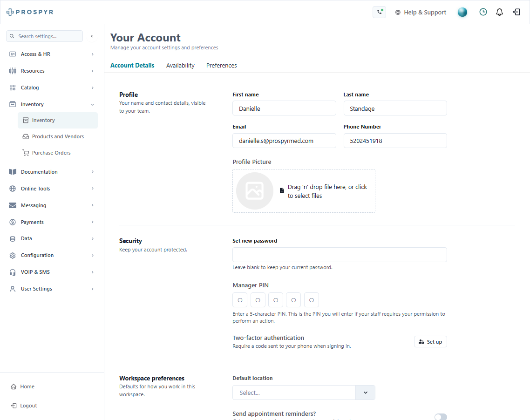
Task: Open Purchase Orders page
Action: [x=57, y=153]
